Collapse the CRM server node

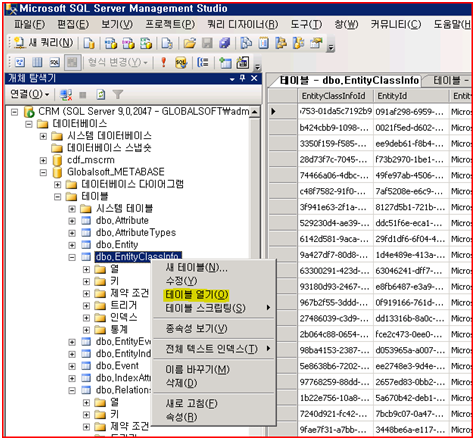14,112
